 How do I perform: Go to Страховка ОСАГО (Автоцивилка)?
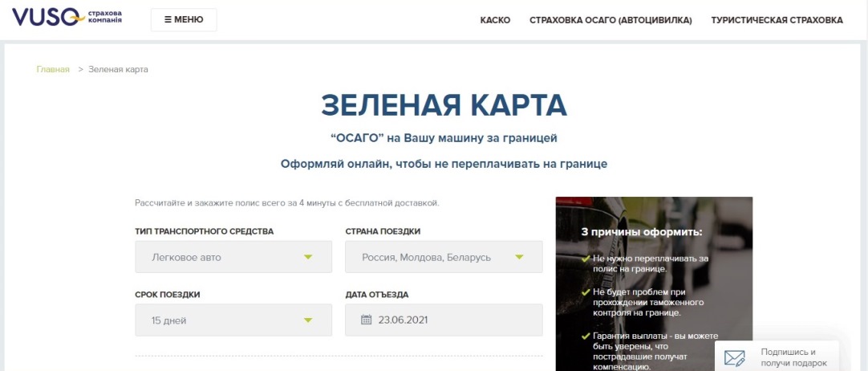point(610,21)
